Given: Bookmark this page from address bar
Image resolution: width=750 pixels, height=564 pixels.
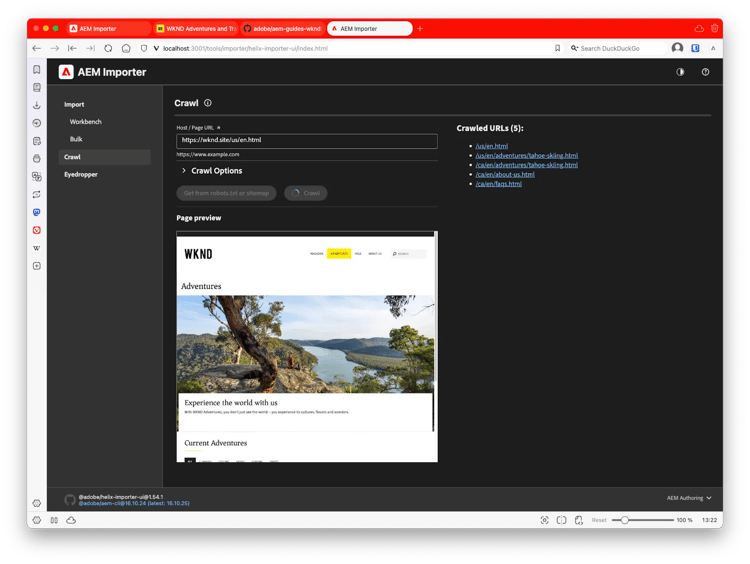Looking at the screenshot, I should (x=557, y=48).
